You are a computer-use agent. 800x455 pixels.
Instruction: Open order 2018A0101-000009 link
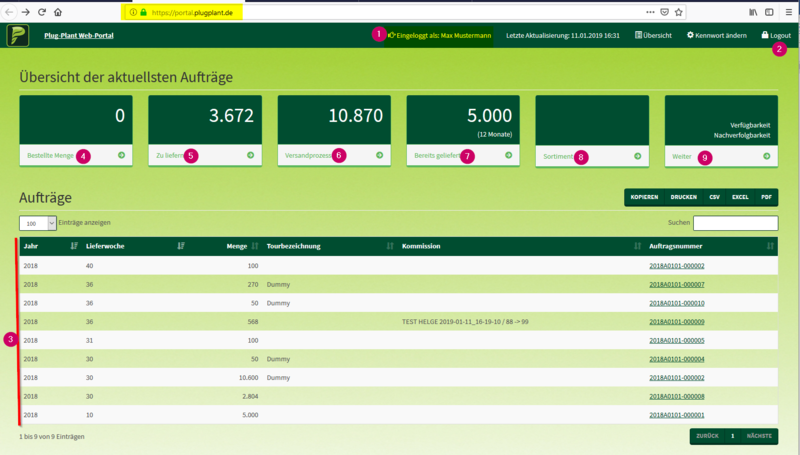(677, 321)
